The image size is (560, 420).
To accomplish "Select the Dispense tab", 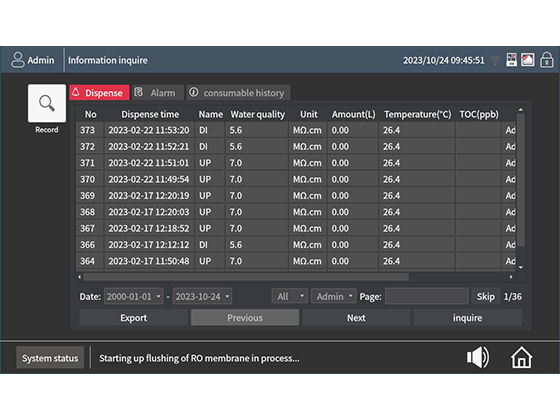I will pyautogui.click(x=99, y=93).
